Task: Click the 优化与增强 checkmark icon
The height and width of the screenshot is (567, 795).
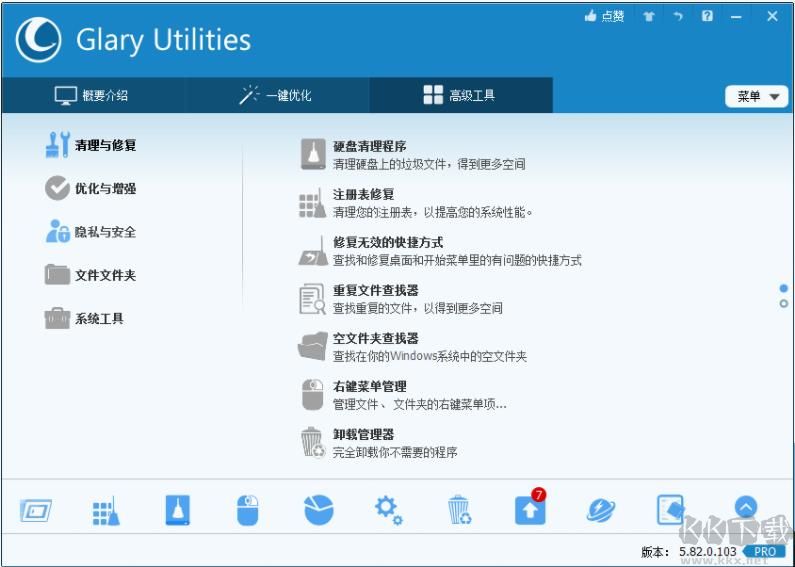Action: 57,188
